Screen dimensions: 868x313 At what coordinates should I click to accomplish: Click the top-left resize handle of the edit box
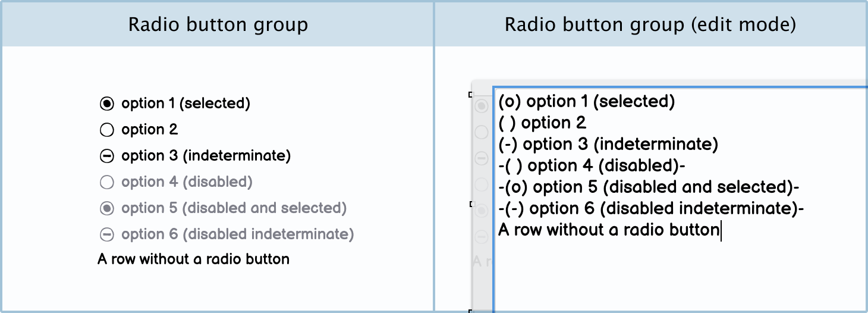pos(471,95)
